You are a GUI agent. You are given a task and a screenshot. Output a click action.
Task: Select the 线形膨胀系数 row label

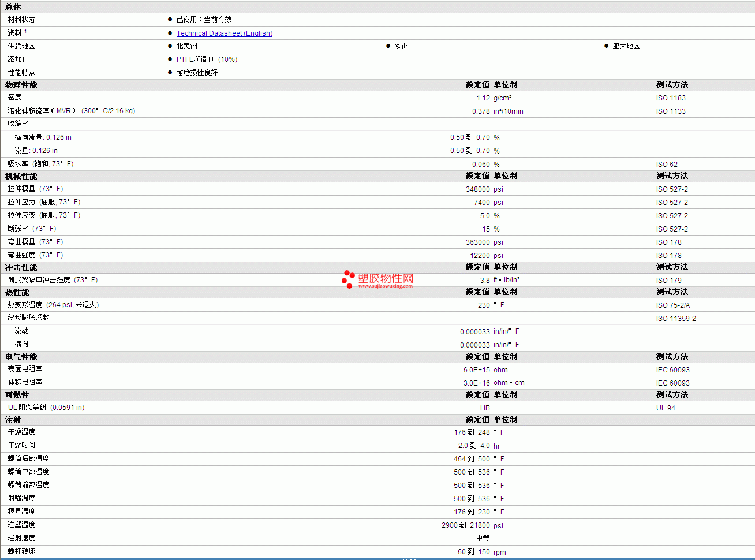(x=28, y=318)
